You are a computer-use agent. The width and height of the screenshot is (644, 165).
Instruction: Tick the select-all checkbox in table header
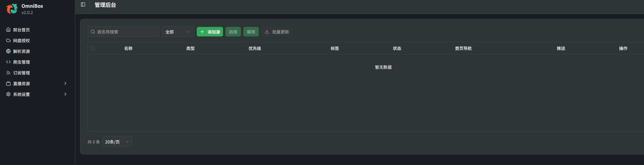(x=93, y=48)
